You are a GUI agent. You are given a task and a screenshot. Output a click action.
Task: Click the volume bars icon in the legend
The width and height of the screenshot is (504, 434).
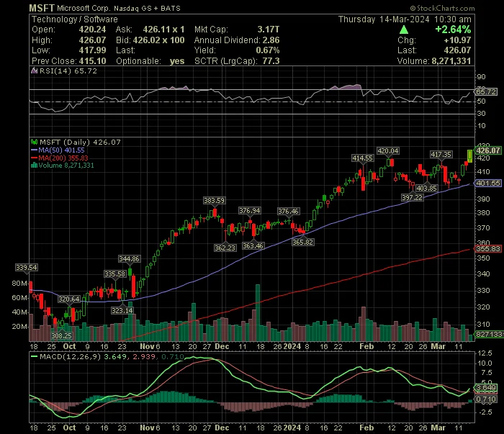click(x=34, y=166)
